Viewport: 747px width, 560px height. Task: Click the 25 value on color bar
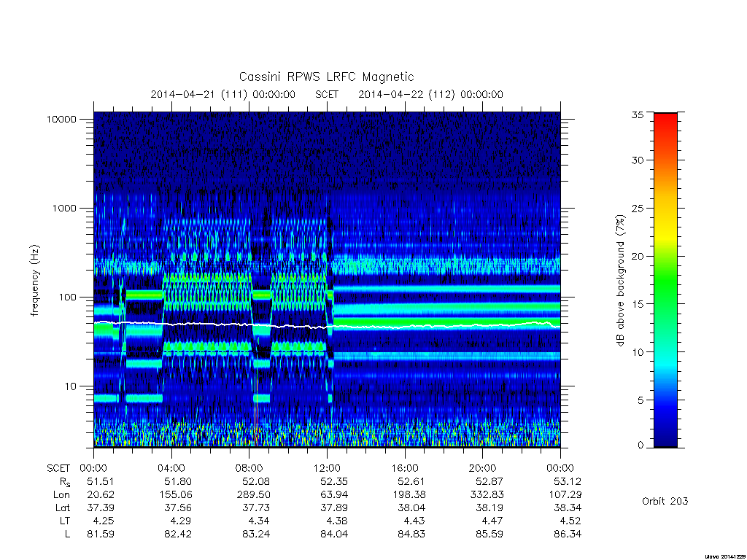638,209
